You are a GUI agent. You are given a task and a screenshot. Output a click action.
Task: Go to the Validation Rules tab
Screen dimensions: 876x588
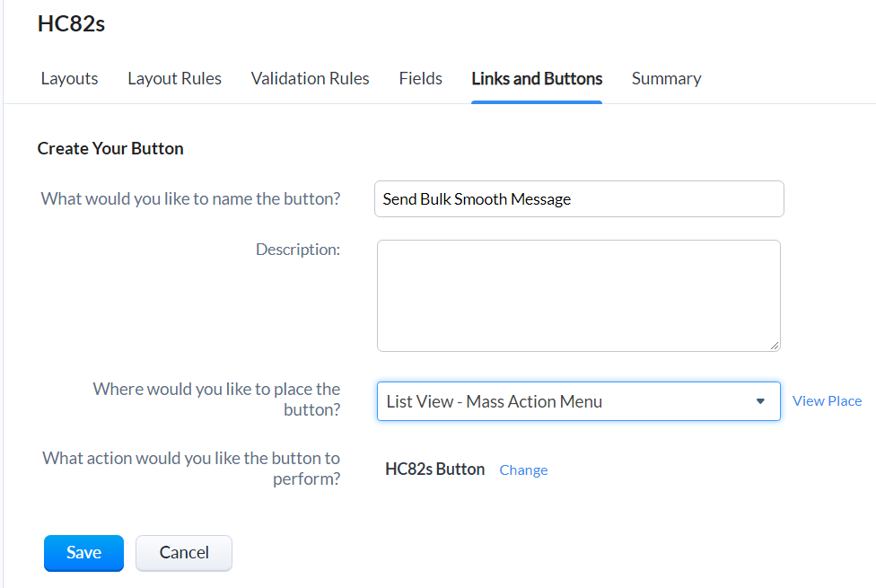pos(310,79)
